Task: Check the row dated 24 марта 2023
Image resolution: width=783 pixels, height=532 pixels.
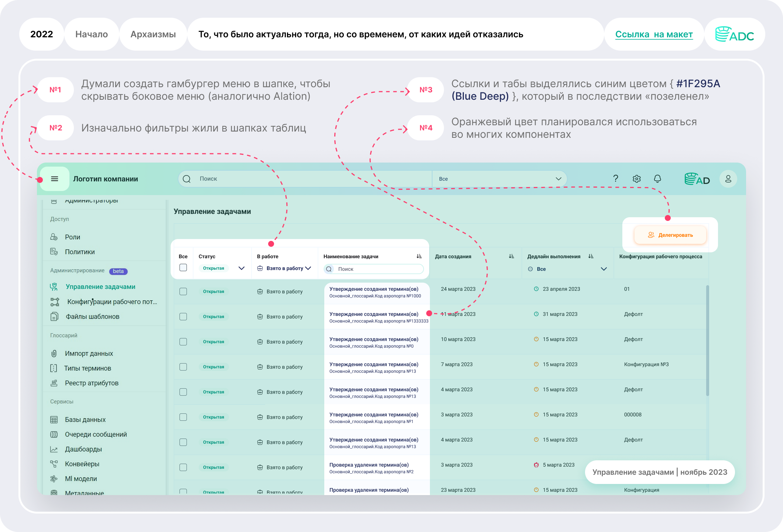Action: pyautogui.click(x=183, y=291)
